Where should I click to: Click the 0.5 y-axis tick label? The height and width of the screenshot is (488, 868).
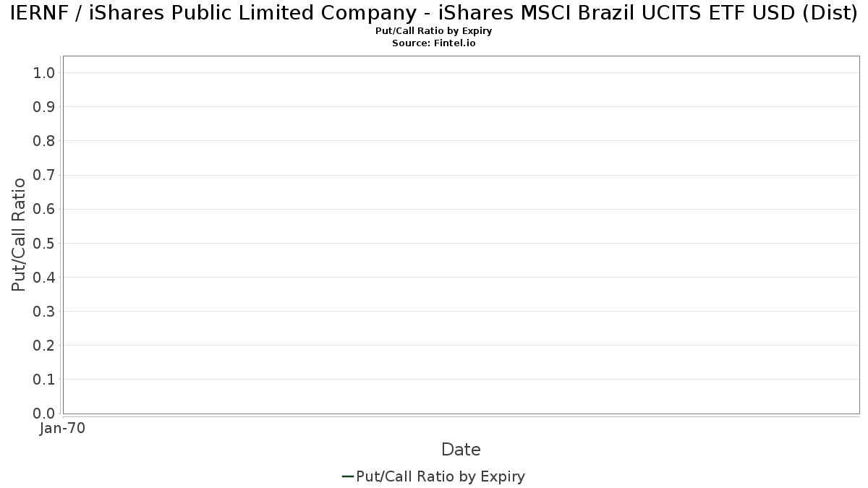44,243
